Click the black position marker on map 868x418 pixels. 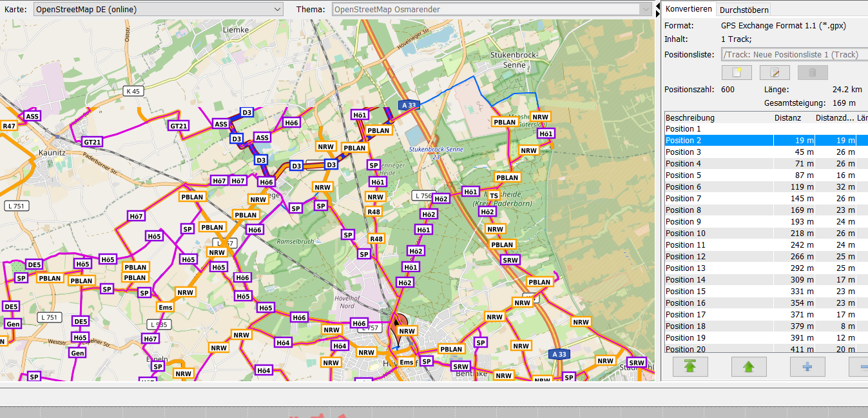tap(396, 323)
